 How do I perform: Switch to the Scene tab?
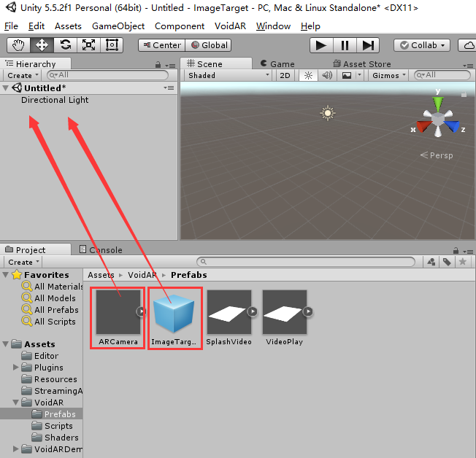pos(216,63)
